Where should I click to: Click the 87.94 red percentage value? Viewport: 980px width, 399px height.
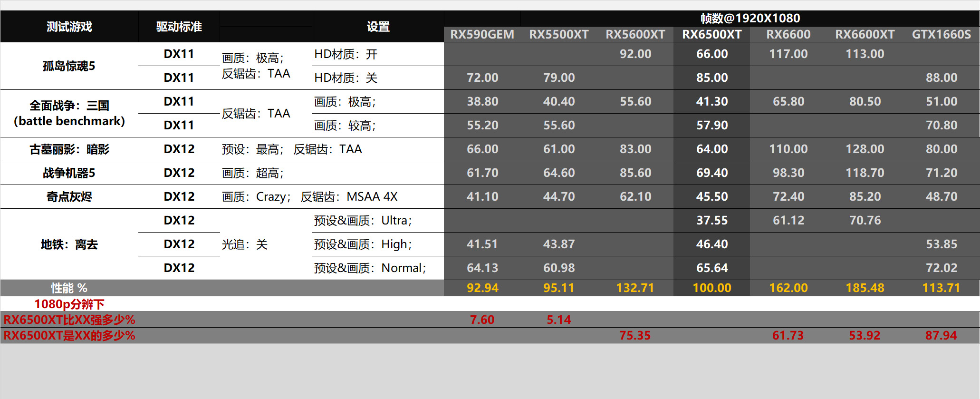tap(941, 335)
